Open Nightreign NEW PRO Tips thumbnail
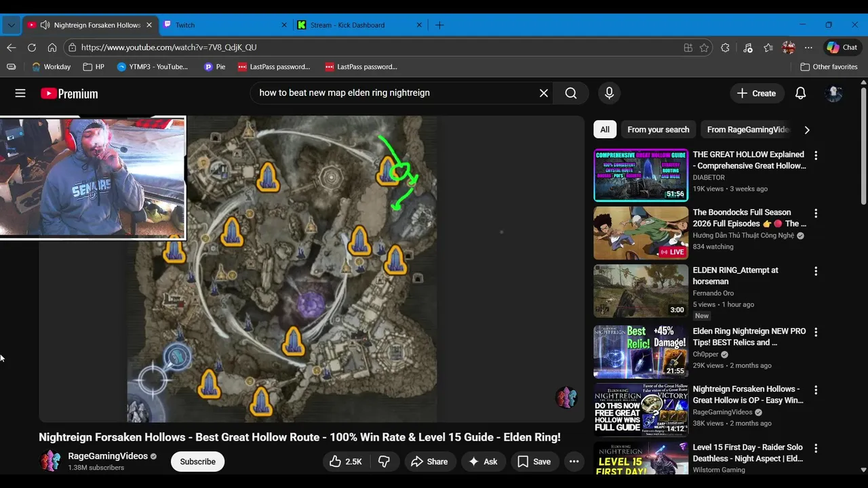Image resolution: width=868 pixels, height=488 pixels. 641,351
